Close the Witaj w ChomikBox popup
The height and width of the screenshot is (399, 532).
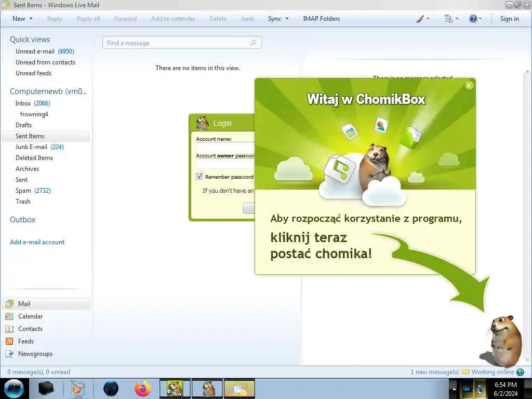click(x=469, y=86)
